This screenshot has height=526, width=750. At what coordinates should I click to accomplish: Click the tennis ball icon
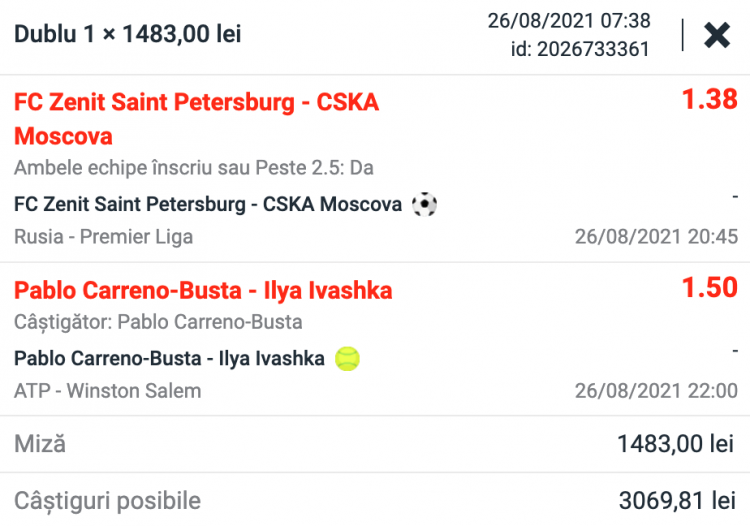(x=348, y=359)
